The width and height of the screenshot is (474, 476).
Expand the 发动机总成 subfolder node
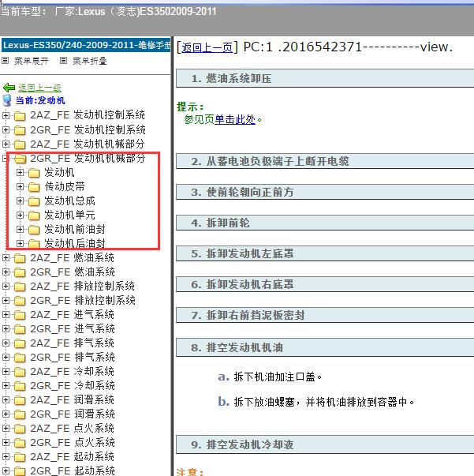click(20, 201)
